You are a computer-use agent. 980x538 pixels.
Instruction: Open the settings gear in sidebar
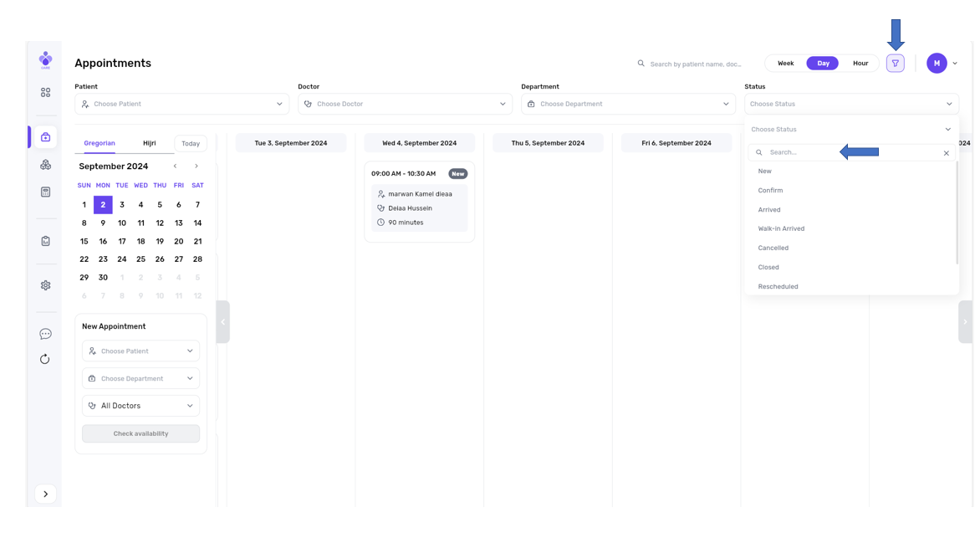click(45, 285)
